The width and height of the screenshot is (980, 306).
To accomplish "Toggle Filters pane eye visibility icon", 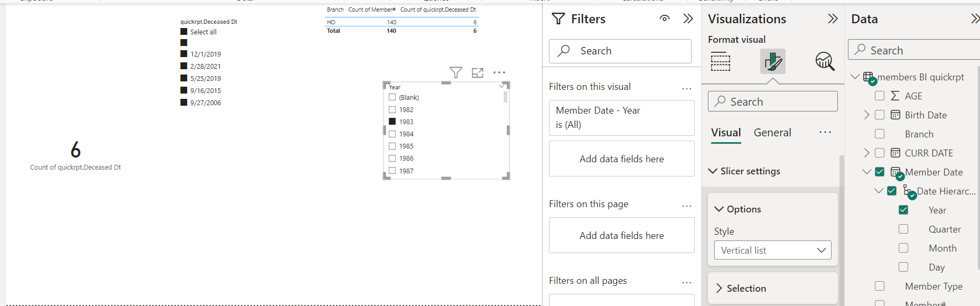I will coord(665,18).
